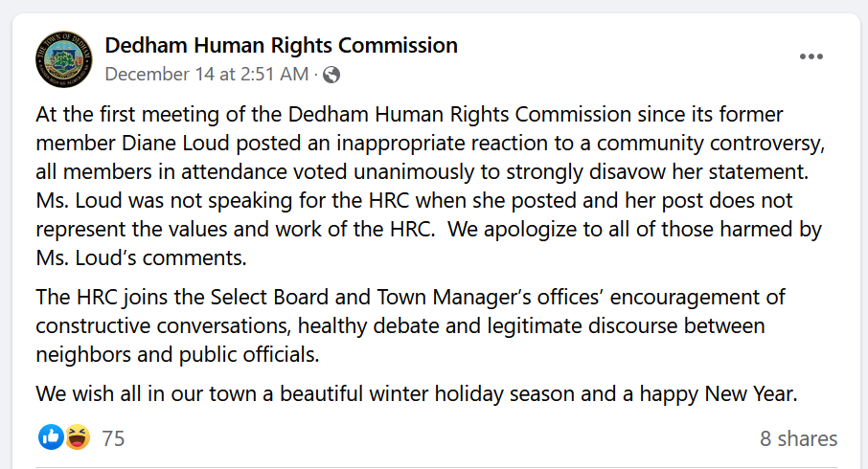The height and width of the screenshot is (469, 868).
Task: View the 8 shares list
Action: (x=798, y=438)
